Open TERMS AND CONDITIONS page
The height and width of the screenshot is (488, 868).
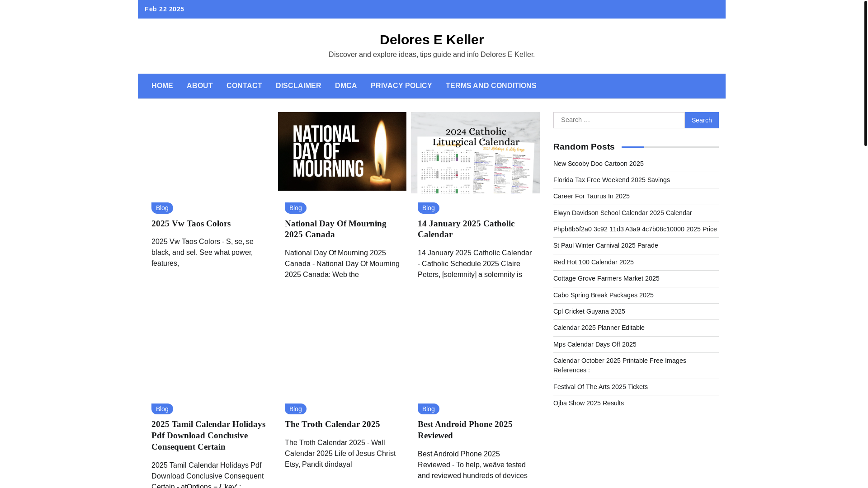(x=491, y=86)
